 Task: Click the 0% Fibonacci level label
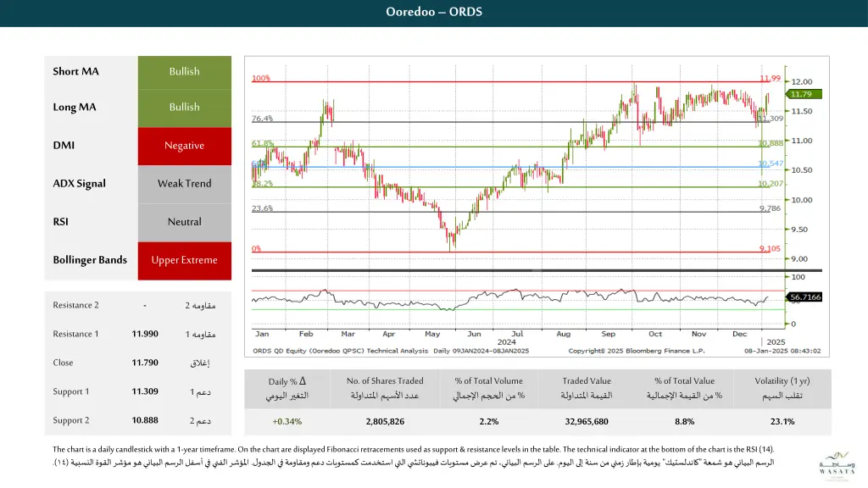pyautogui.click(x=256, y=248)
